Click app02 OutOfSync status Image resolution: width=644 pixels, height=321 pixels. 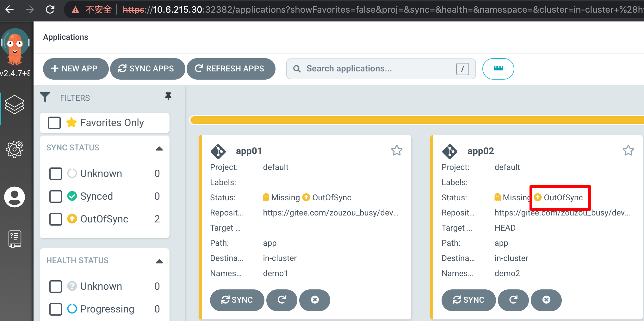(558, 197)
